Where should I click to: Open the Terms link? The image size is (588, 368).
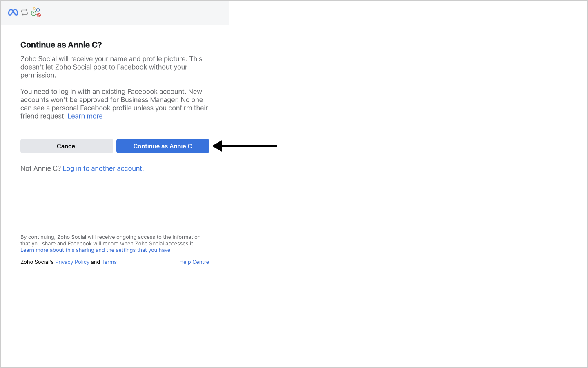[x=109, y=262]
